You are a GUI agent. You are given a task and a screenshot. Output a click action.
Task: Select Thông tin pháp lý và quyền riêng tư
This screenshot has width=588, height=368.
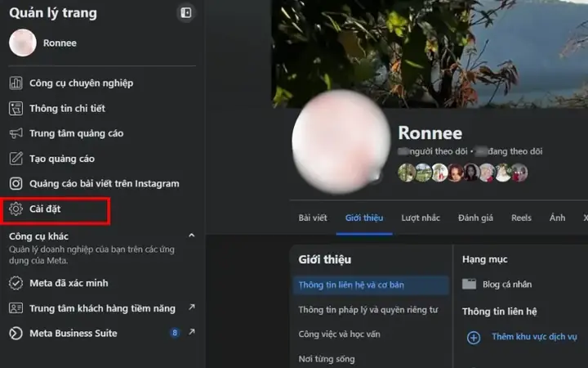368,310
